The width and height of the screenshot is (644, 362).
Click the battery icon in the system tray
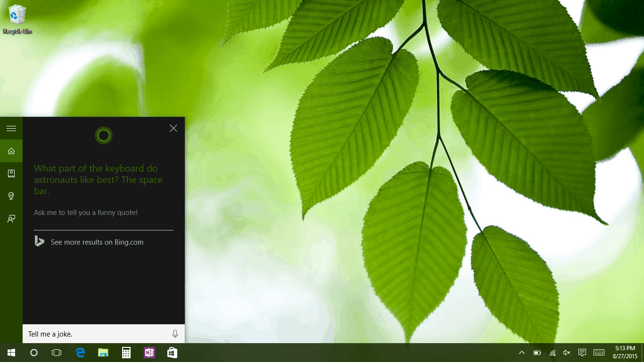pyautogui.click(x=537, y=352)
